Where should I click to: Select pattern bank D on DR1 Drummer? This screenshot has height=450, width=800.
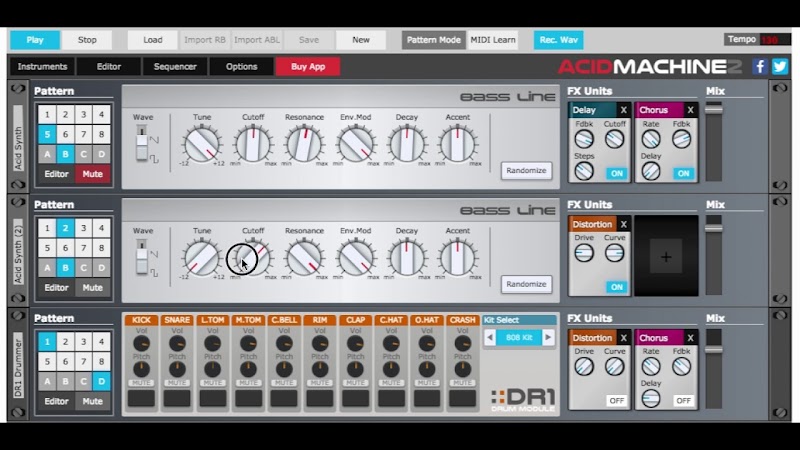102,381
